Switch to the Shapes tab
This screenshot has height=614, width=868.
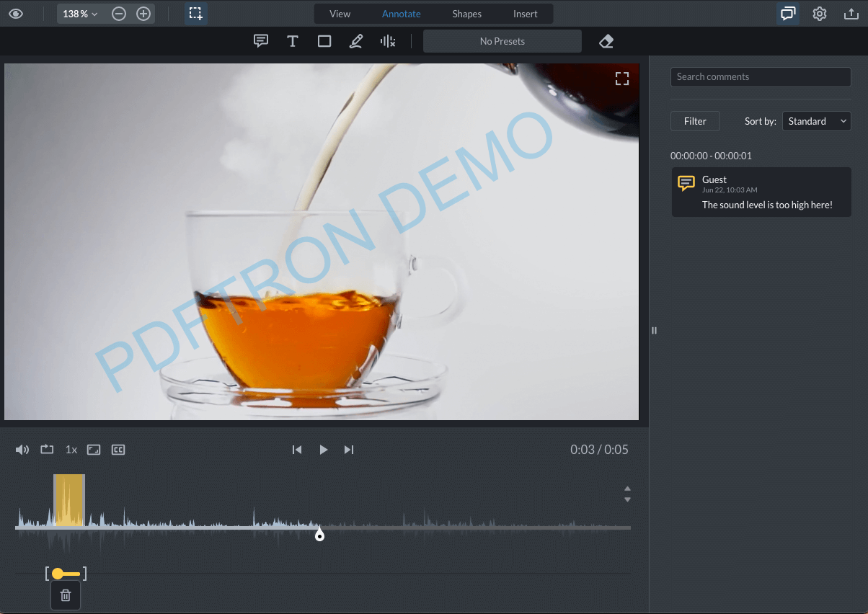(x=466, y=13)
